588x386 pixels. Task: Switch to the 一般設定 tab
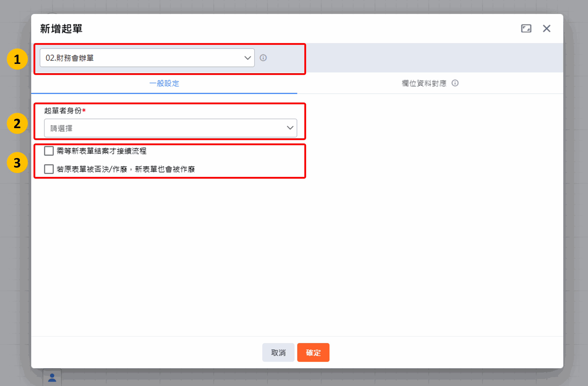[164, 83]
